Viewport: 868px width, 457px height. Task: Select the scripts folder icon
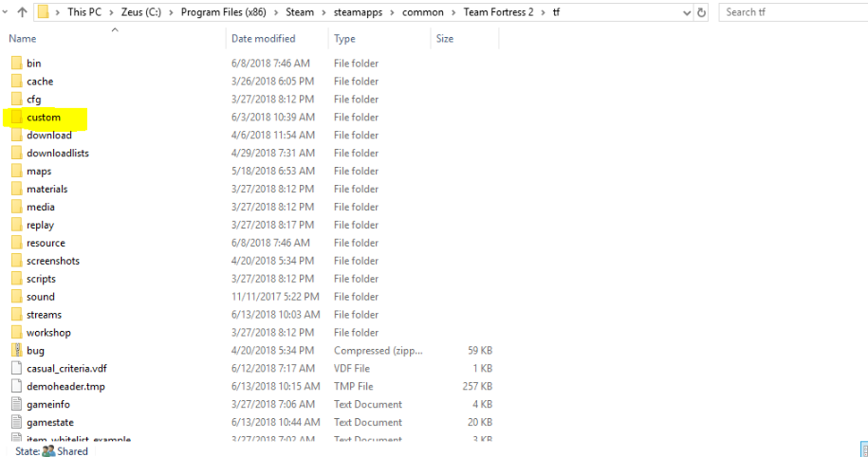tap(17, 279)
